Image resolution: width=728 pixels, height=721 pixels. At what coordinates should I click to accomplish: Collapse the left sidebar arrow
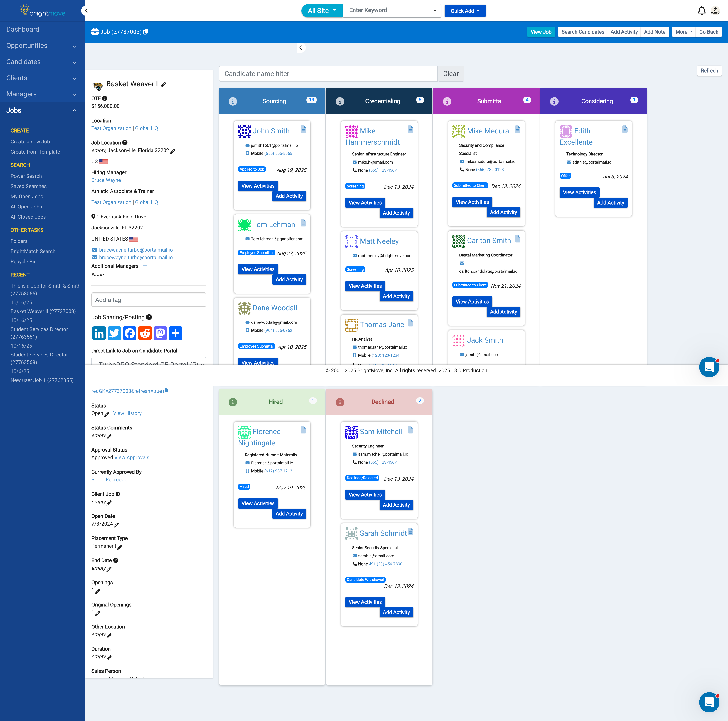coord(86,11)
